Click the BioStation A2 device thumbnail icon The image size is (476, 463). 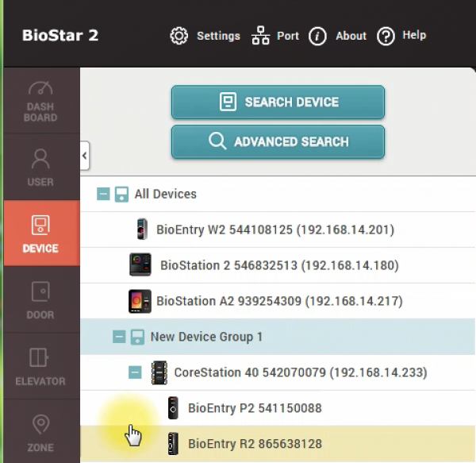[140, 301]
